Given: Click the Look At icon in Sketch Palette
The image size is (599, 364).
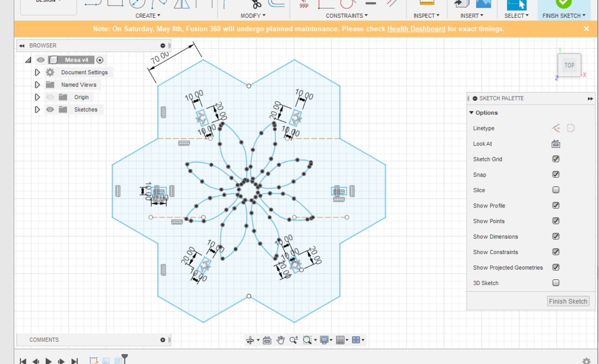Looking at the screenshot, I should [x=556, y=144].
